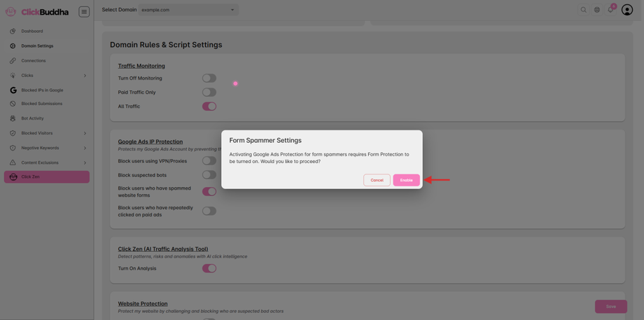644x320 pixels.
Task: Enable the Paid Traffic Only switch
Action: (x=209, y=92)
